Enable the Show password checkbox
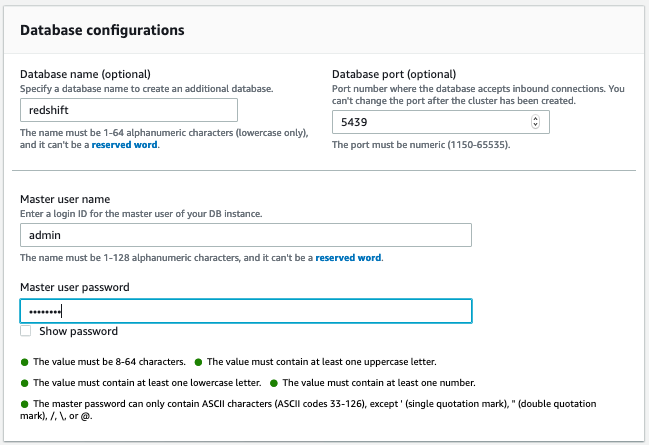This screenshot has width=649, height=445. (x=25, y=331)
